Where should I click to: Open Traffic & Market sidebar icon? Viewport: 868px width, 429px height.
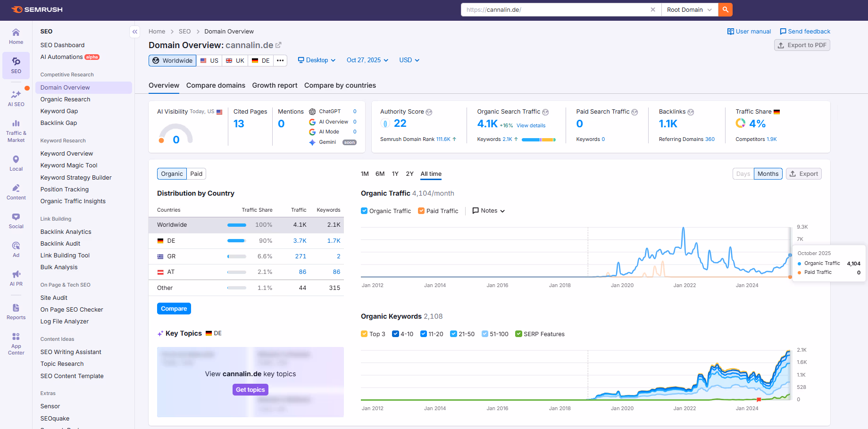point(16,130)
